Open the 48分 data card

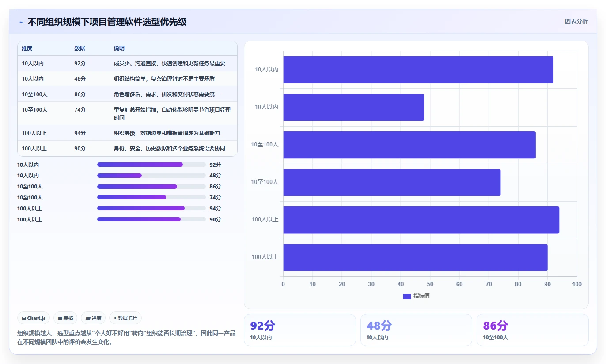point(416,330)
